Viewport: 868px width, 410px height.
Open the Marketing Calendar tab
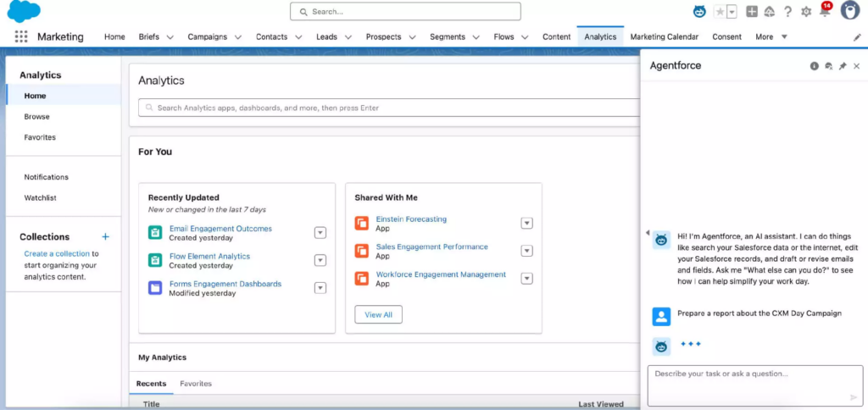[x=665, y=37]
